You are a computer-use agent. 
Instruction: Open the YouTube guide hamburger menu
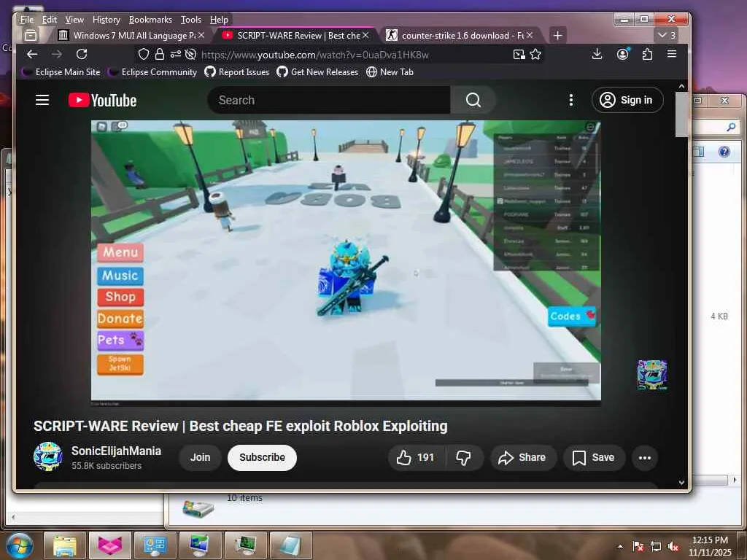coord(42,100)
